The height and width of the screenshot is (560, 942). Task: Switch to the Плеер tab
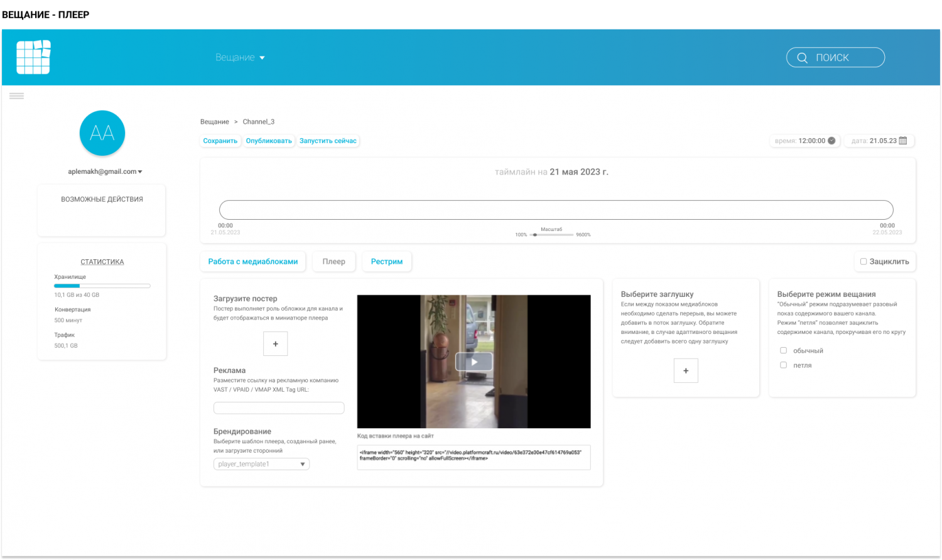tap(333, 262)
